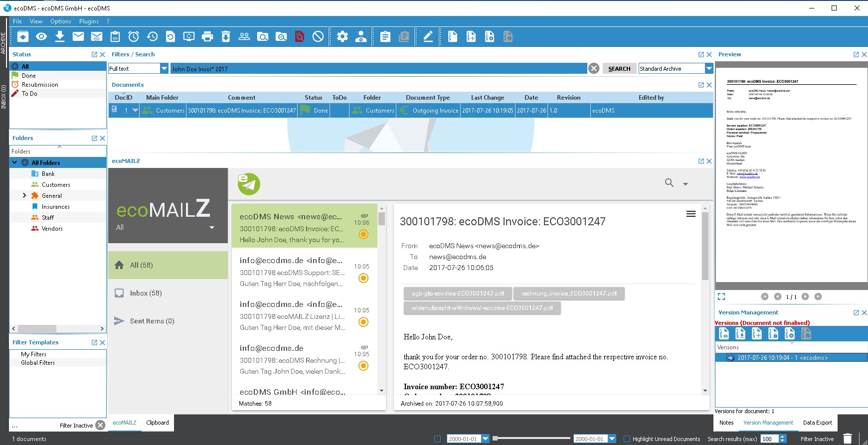Collapse the All Folders tree node
The image size is (868, 445).
pyautogui.click(x=14, y=162)
